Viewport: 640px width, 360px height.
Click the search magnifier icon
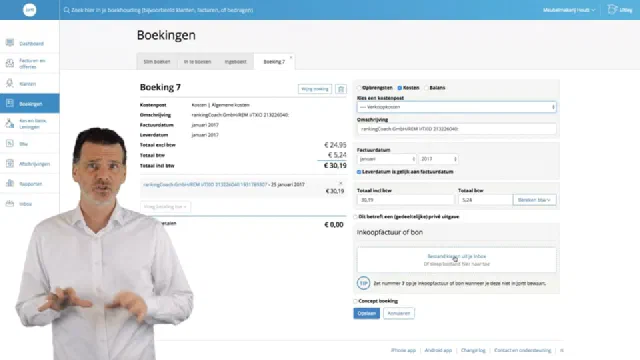[67, 10]
